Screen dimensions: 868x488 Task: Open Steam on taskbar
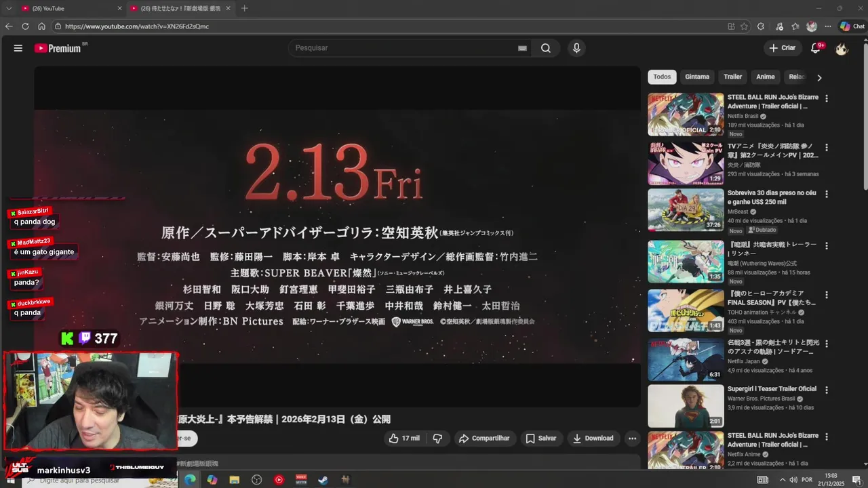click(x=323, y=480)
